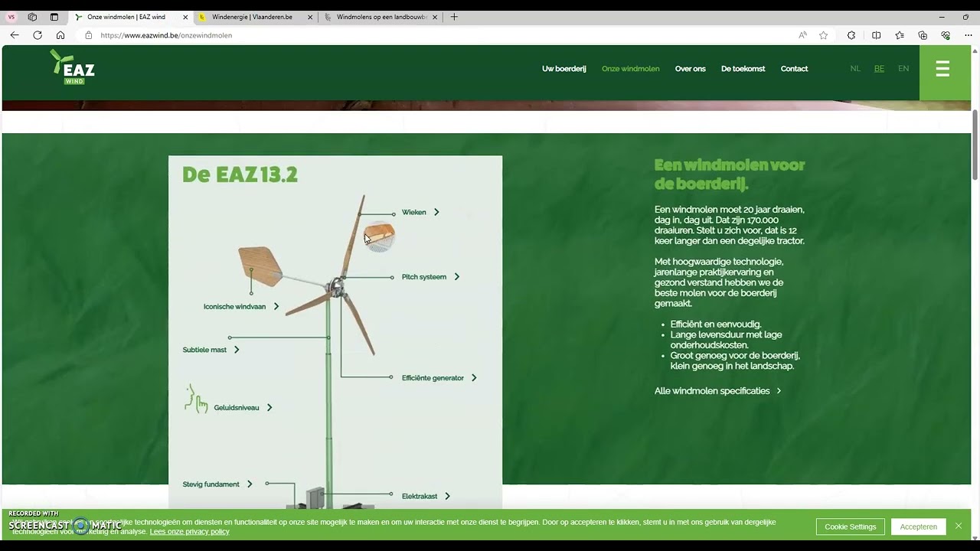
Task: Expand the Geluidsniveau hotspot
Action: click(243, 408)
